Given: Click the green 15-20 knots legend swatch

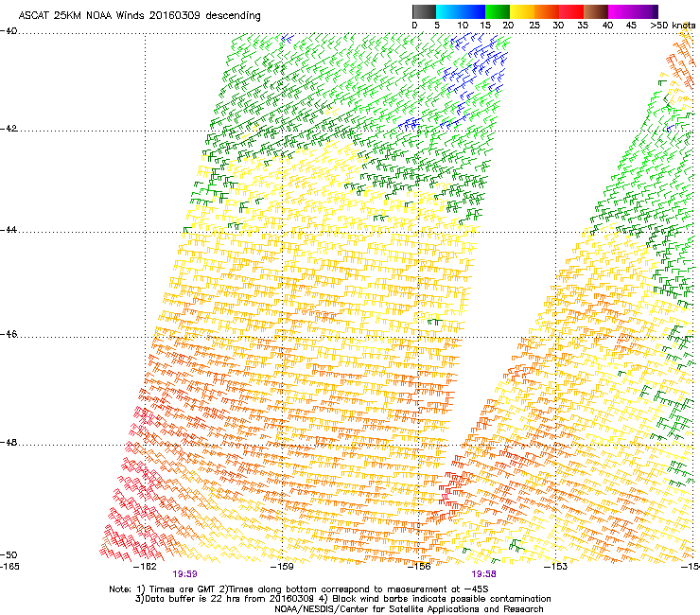Looking at the screenshot, I should click(x=498, y=11).
